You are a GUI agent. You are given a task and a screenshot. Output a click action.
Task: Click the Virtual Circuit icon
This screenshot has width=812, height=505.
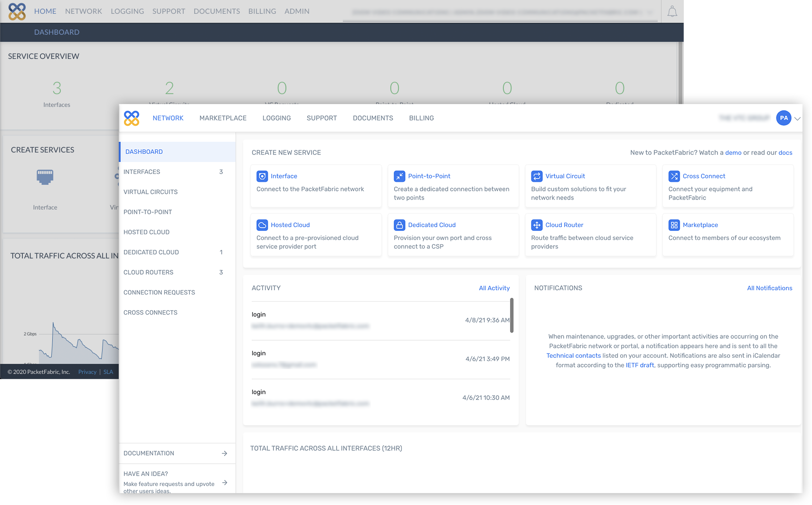click(537, 176)
